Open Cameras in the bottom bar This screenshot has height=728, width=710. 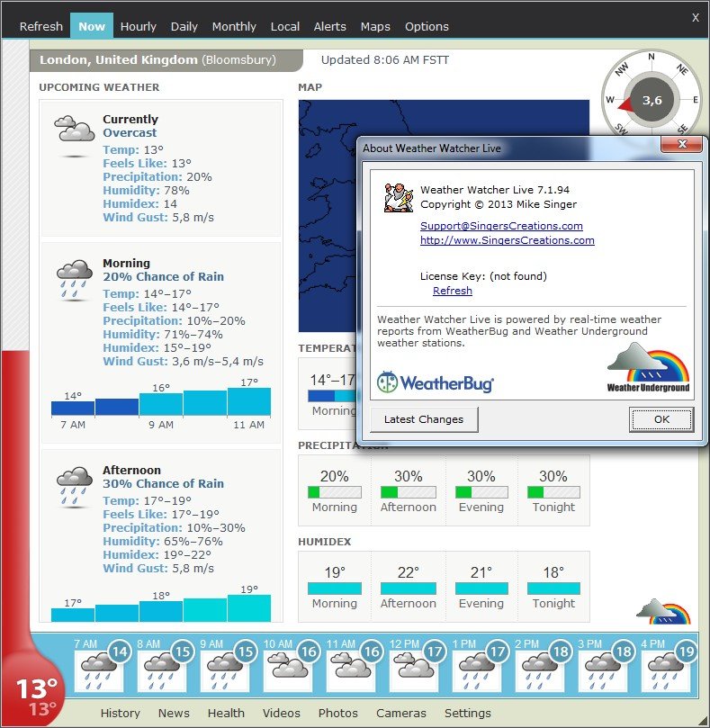point(401,713)
